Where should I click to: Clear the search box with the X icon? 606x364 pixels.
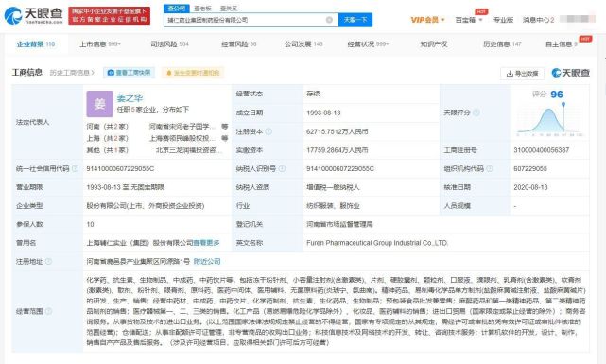click(x=329, y=20)
